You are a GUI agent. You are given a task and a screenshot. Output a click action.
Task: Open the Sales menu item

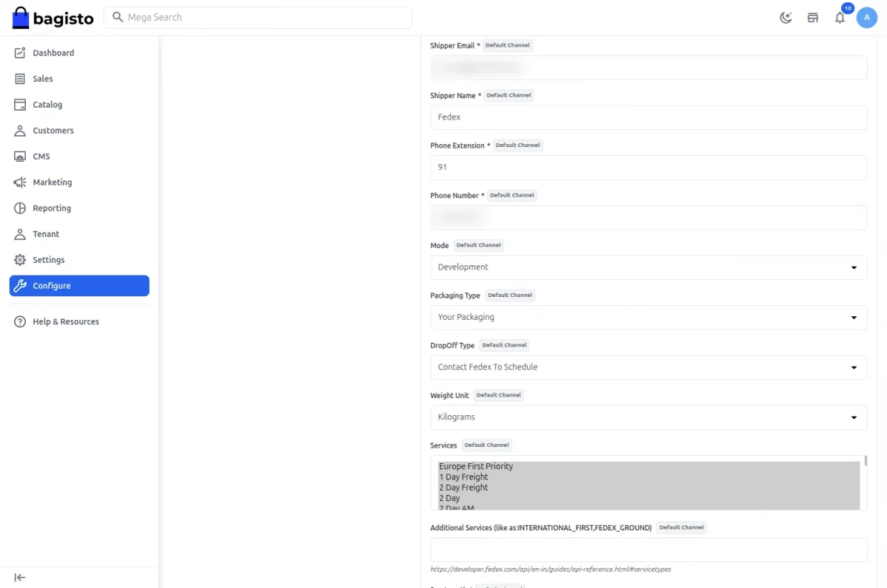coord(79,79)
